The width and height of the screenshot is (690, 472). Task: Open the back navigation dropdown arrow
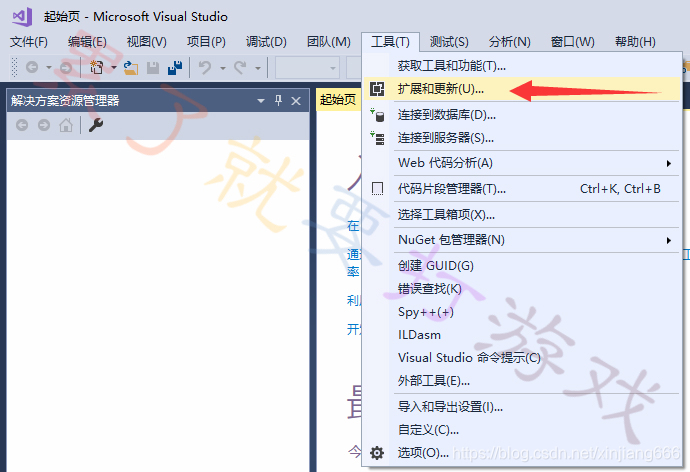point(49,67)
